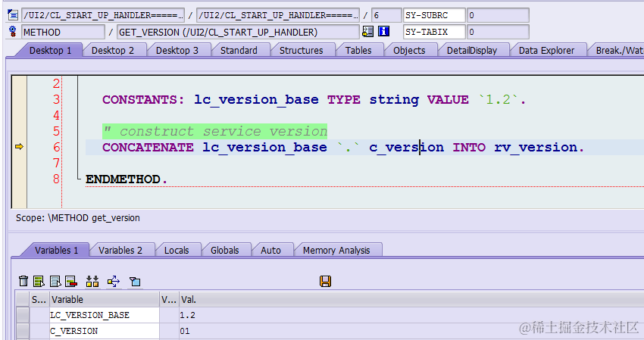Click the value cell showing 1.2
Screen dimensions: 644x340
click(x=411, y=315)
